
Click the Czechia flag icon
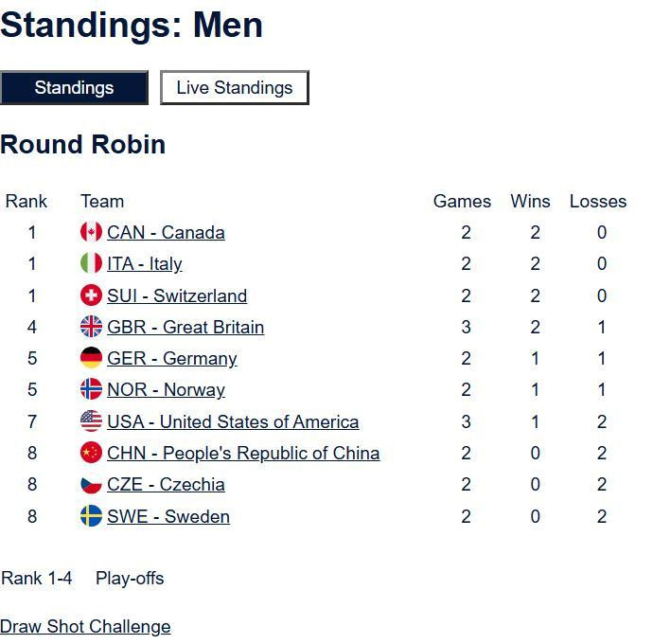(x=91, y=484)
